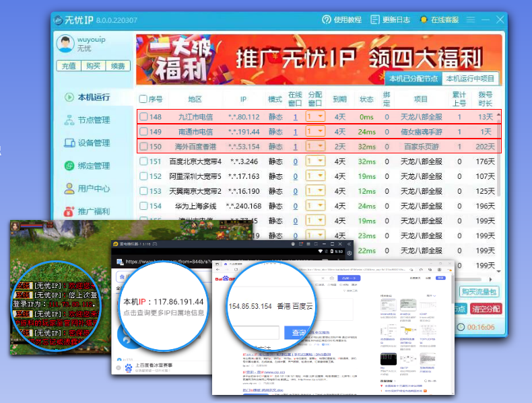
Task: Click 在线窗口 link 1 for row 150
Action: [296, 147]
